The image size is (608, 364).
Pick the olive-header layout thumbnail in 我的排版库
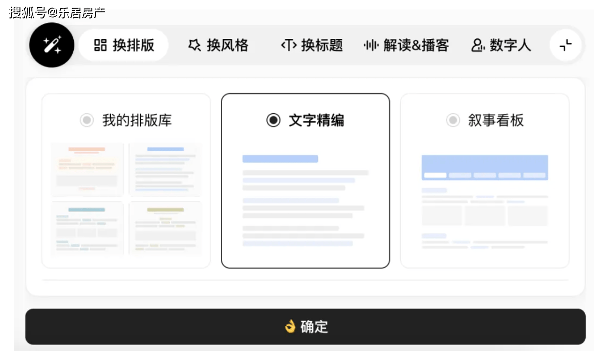pos(165,228)
